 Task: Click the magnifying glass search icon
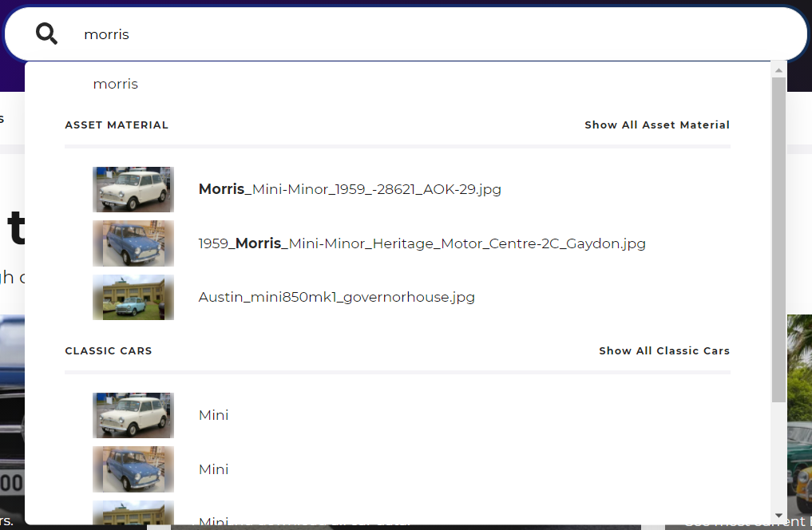46,34
